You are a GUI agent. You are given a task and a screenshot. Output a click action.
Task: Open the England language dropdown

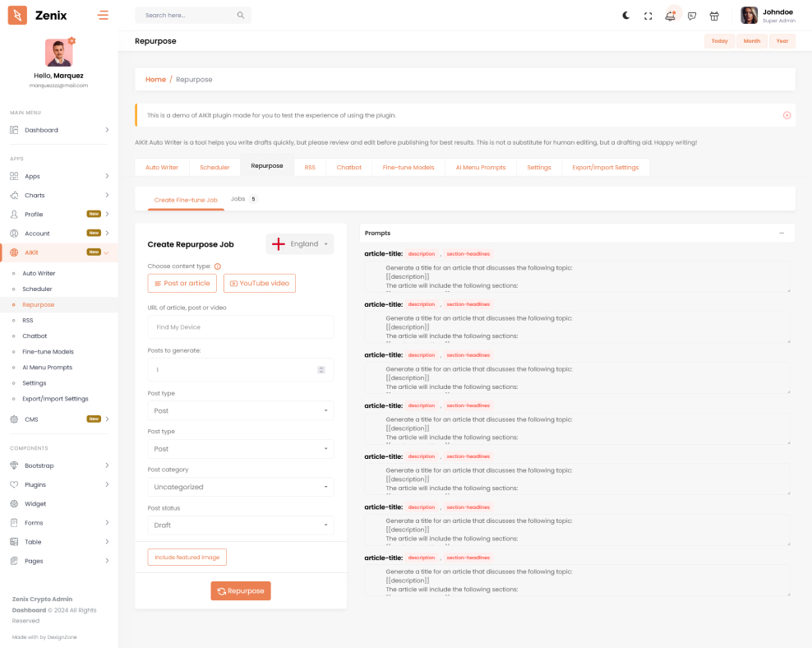(x=300, y=244)
